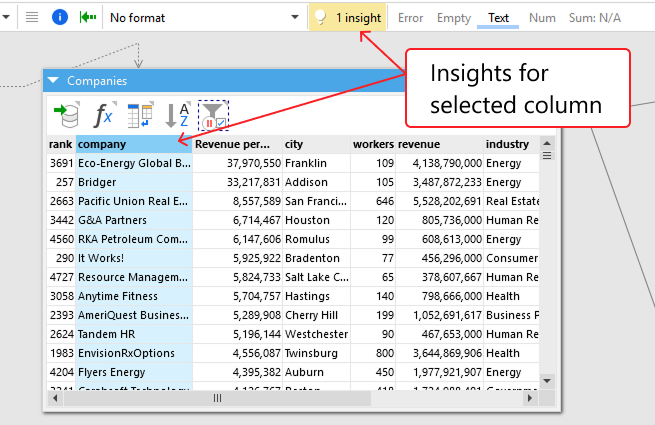The height and width of the screenshot is (425, 655).
Task: Click the sort A-Z icon
Action: [177, 115]
